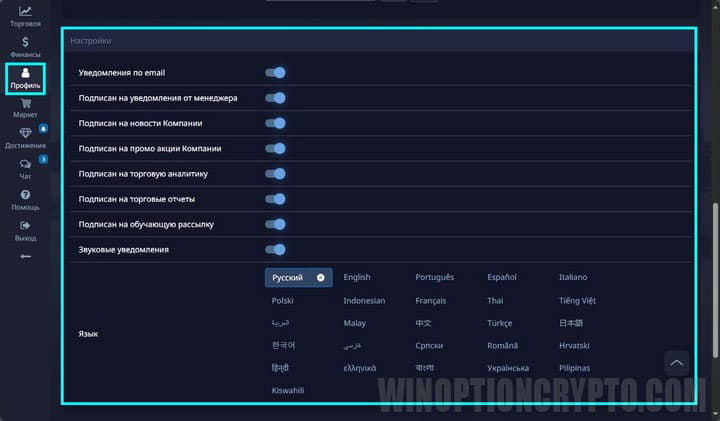Select Српски language
Image resolution: width=720 pixels, height=421 pixels.
(429, 346)
